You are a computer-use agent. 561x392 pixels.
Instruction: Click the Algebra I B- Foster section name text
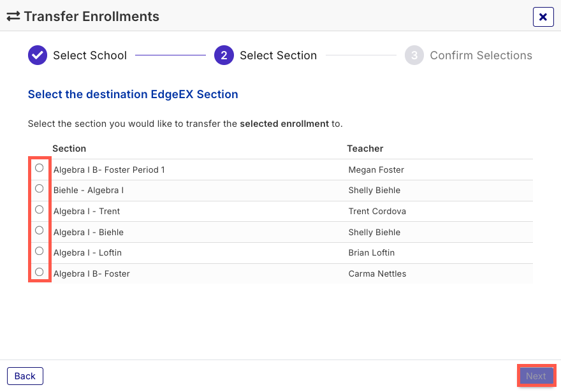(92, 273)
